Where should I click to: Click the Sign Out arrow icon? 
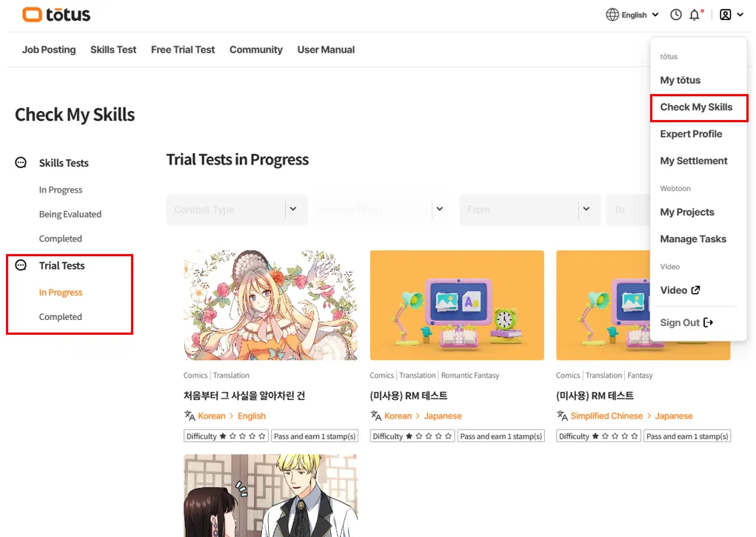tap(708, 322)
